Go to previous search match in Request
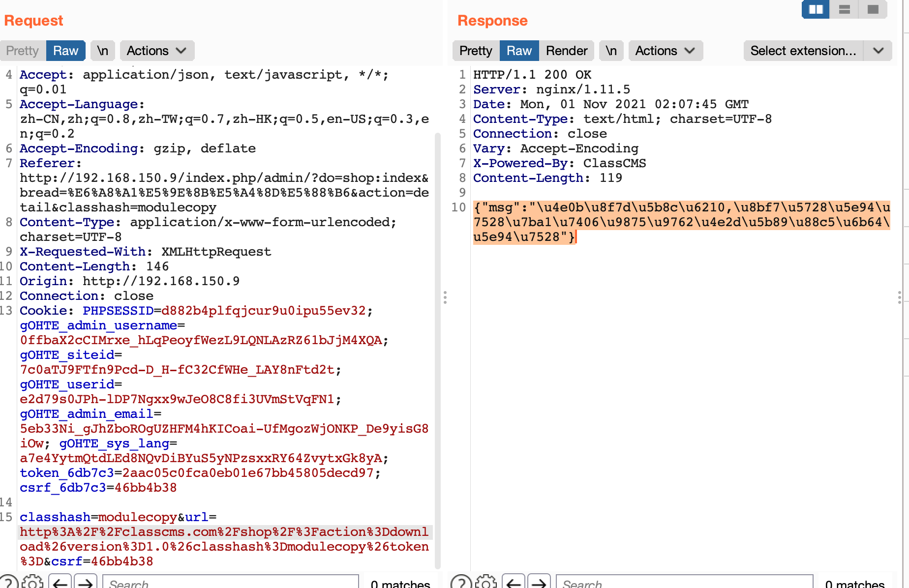 point(60,583)
